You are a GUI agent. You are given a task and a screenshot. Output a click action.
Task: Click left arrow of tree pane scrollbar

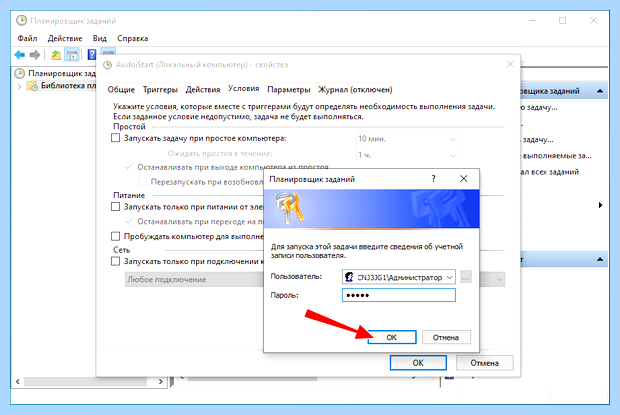tap(17, 381)
